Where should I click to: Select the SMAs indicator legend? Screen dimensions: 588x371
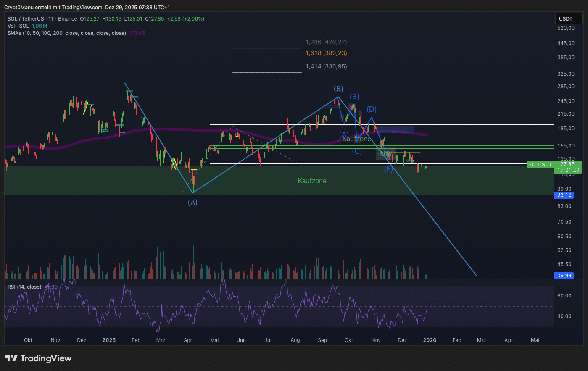(x=66, y=33)
